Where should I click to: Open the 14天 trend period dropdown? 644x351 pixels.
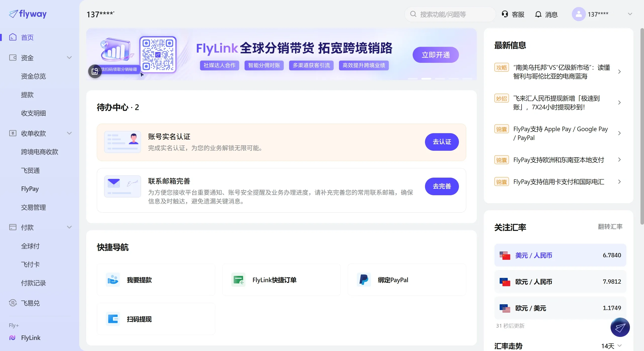[x=611, y=346]
